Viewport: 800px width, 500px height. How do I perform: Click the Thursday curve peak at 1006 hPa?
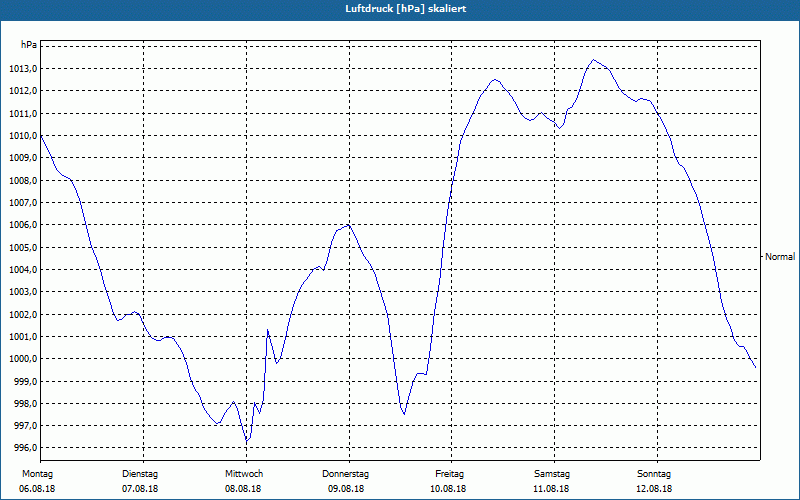point(347,225)
